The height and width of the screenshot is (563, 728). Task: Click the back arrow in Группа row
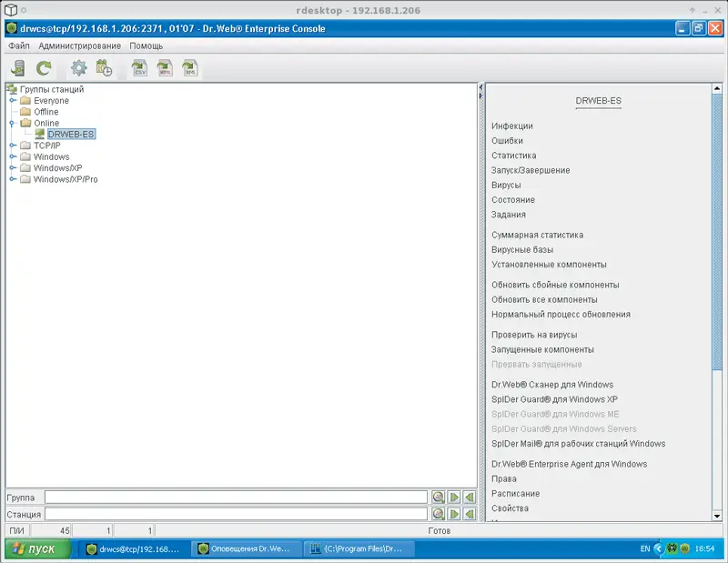[470, 498]
